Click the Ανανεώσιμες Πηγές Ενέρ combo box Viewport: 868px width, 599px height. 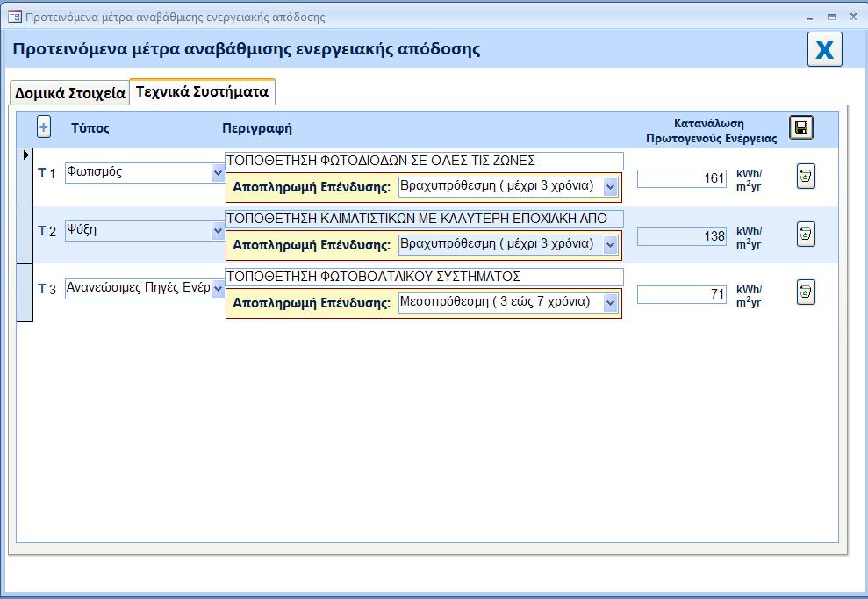145,289
